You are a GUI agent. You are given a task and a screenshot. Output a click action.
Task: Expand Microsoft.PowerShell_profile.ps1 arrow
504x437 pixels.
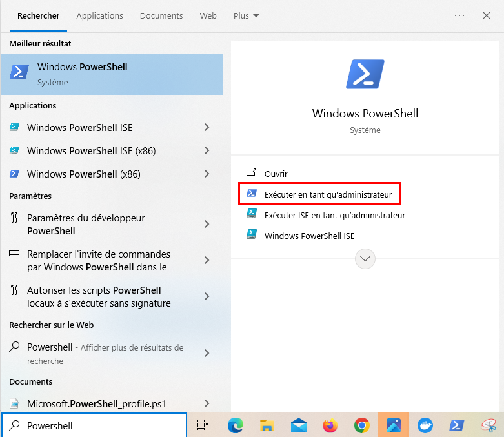(207, 403)
